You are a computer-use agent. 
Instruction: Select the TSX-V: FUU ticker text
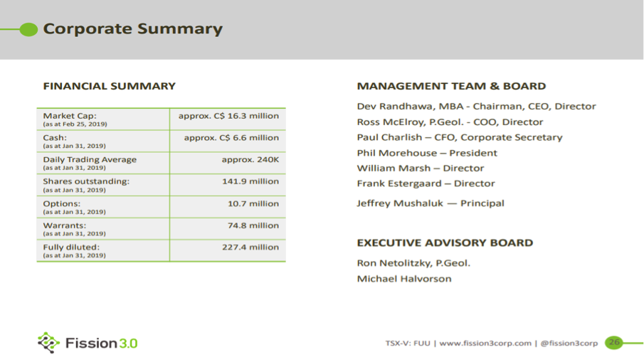point(408,344)
